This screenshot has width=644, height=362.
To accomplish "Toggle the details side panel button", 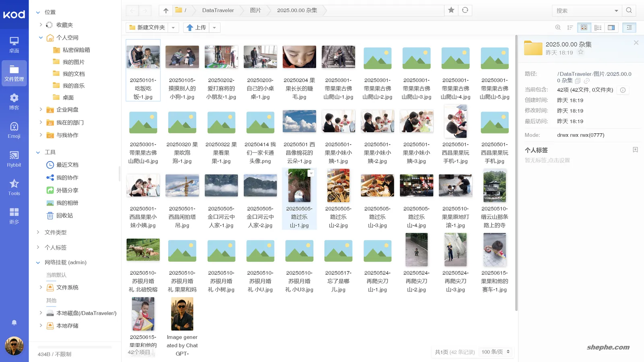I will tap(629, 27).
